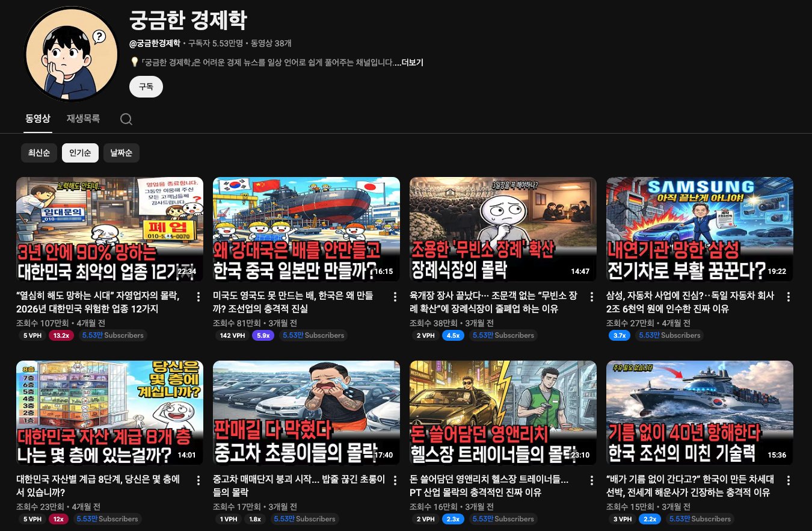Click the 12x multiplier badge
The width and height of the screenshot is (812, 531).
tap(59, 519)
